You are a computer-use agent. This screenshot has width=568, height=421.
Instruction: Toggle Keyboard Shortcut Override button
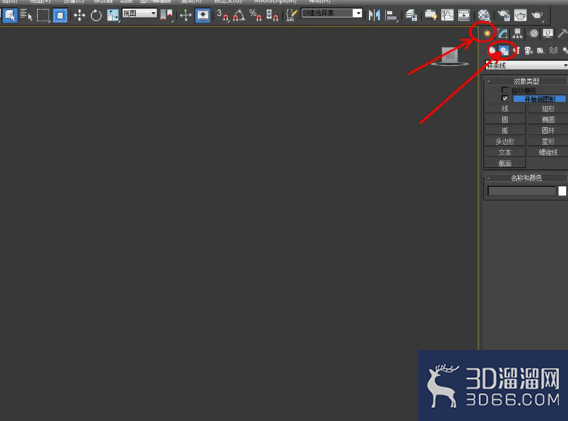pyautogui.click(x=202, y=15)
